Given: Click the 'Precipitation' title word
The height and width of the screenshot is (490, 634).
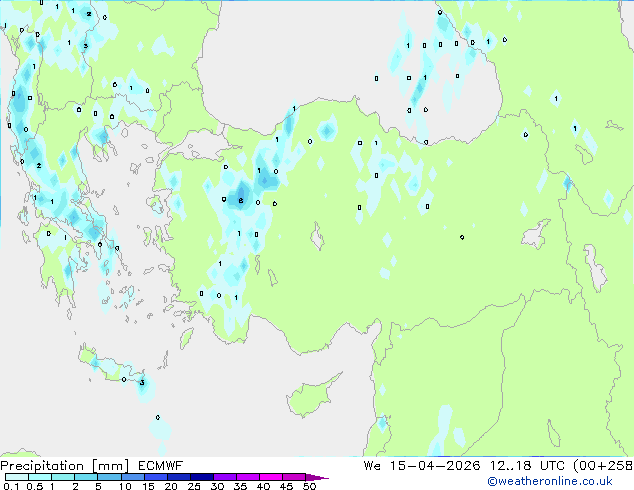Looking at the screenshot, I should coord(42,466).
